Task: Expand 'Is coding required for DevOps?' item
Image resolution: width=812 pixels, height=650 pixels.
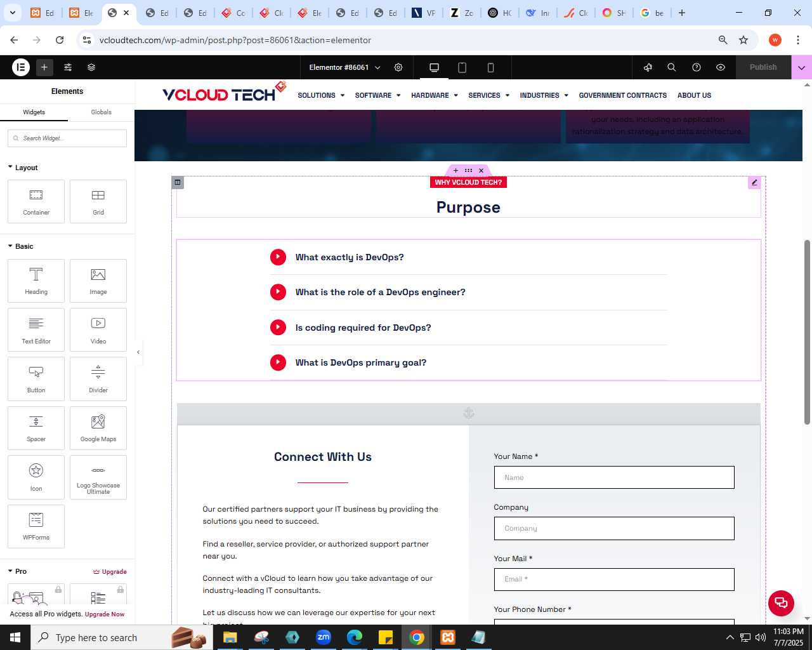Action: click(x=468, y=328)
